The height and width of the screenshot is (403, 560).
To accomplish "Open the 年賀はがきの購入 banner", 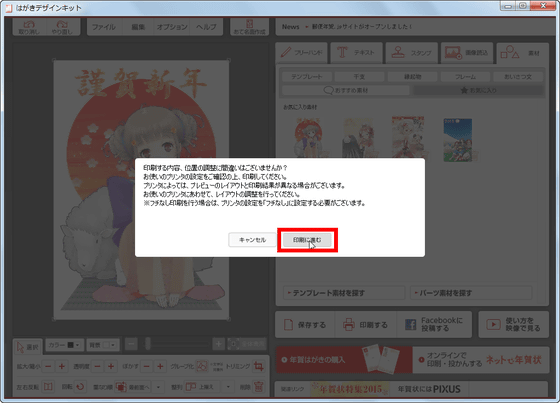I will coord(344,360).
